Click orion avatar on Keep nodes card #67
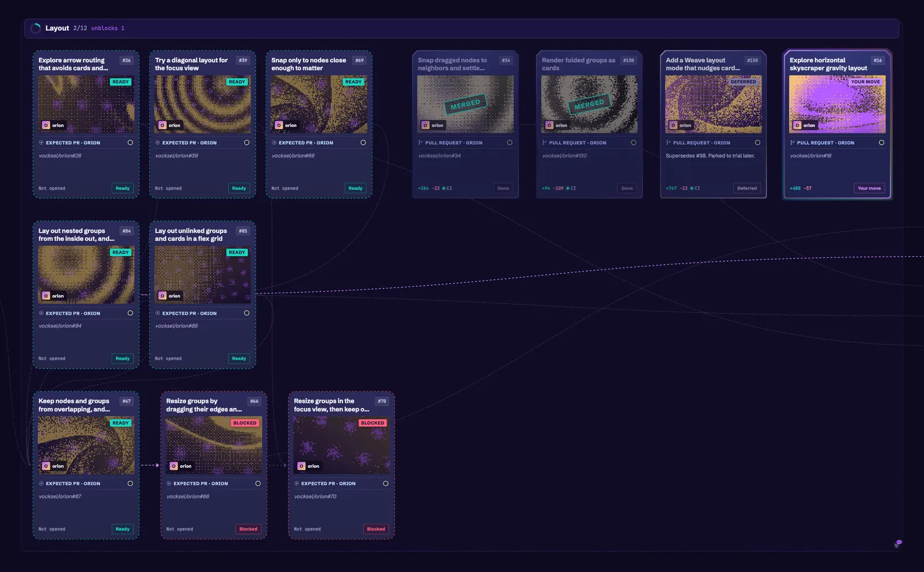This screenshot has height=572, width=924. pyautogui.click(x=46, y=466)
